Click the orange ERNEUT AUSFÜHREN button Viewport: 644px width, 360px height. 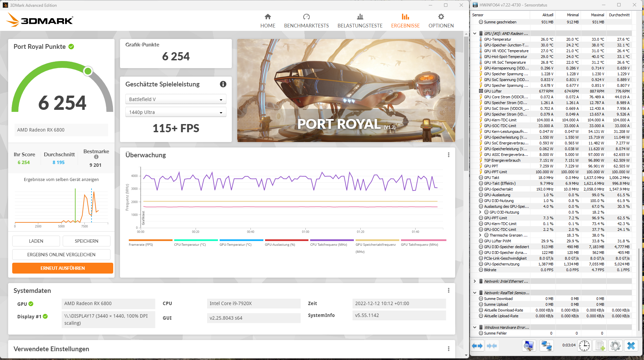coord(63,268)
